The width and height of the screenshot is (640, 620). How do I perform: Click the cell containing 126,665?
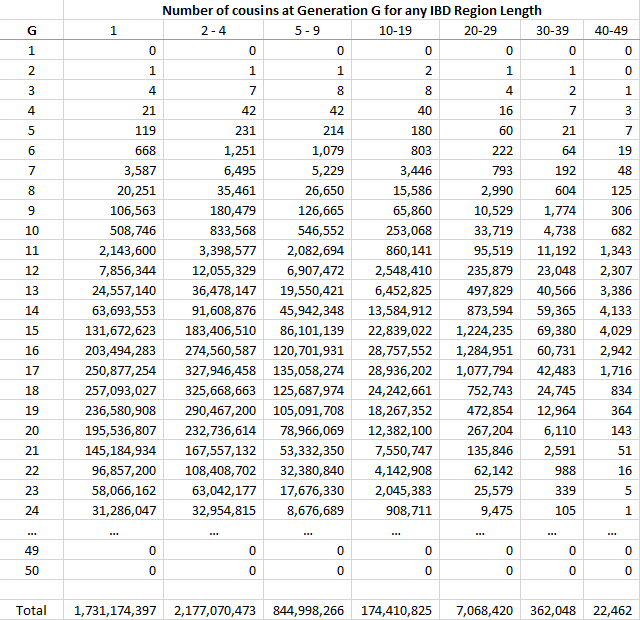307,210
